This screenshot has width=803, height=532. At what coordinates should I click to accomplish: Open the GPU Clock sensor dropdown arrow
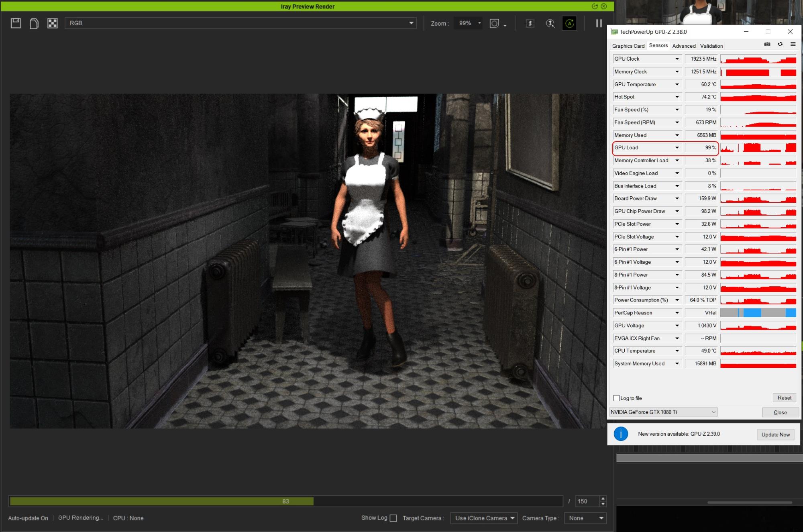coord(677,59)
